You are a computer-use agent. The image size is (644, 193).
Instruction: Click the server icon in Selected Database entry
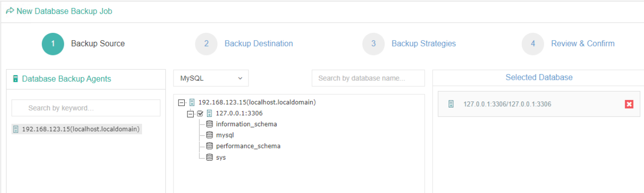pos(451,104)
